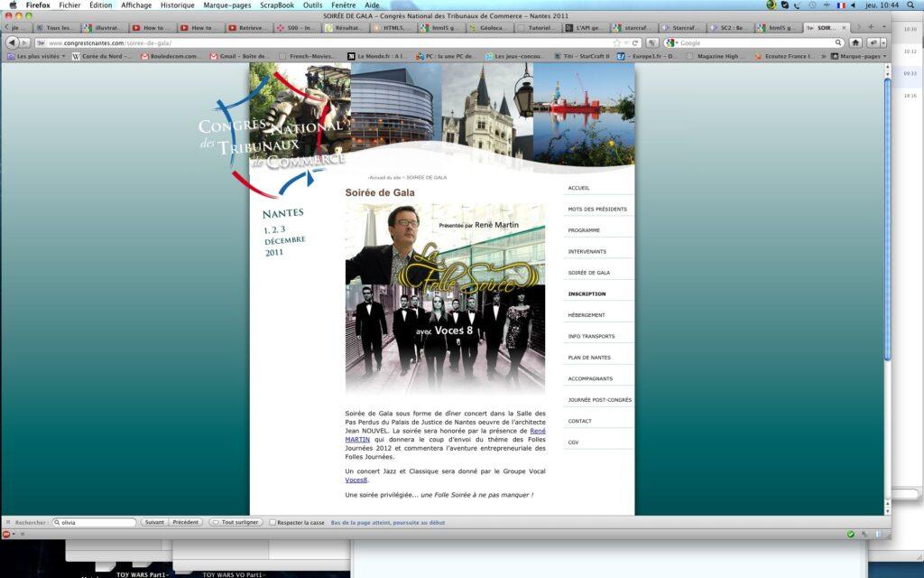
Task: Show more bookmarks with the chevron overflow
Action: coord(823,57)
